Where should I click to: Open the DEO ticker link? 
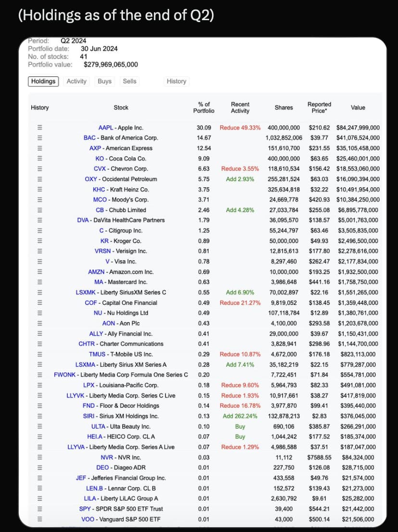tap(102, 468)
